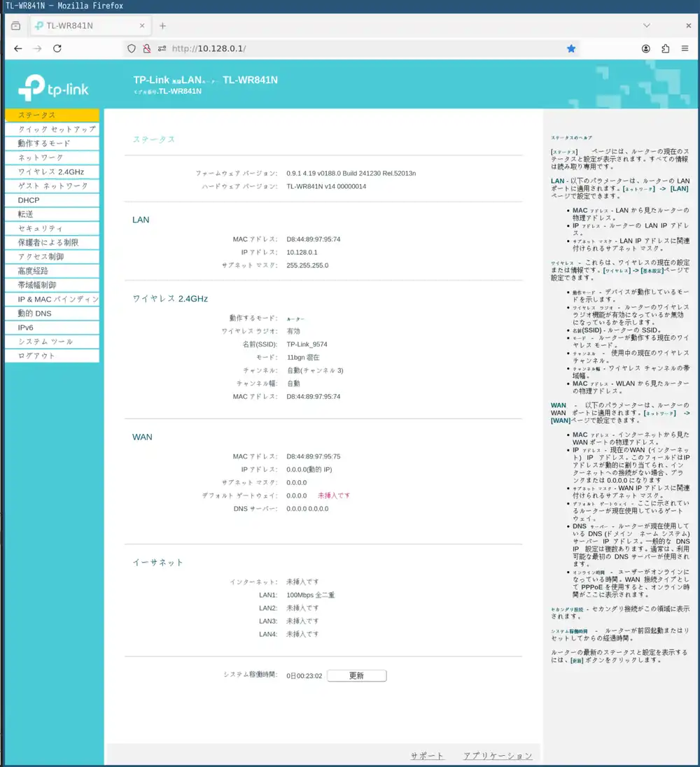Open 転送 in the sidebar
Viewport: 700px width, 767px height.
point(52,214)
